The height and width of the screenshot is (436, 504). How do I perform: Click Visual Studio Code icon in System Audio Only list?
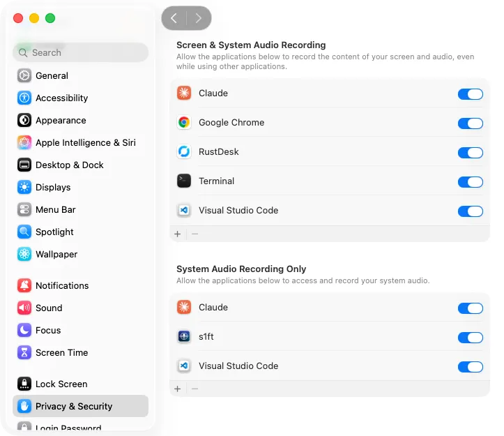pyautogui.click(x=184, y=366)
